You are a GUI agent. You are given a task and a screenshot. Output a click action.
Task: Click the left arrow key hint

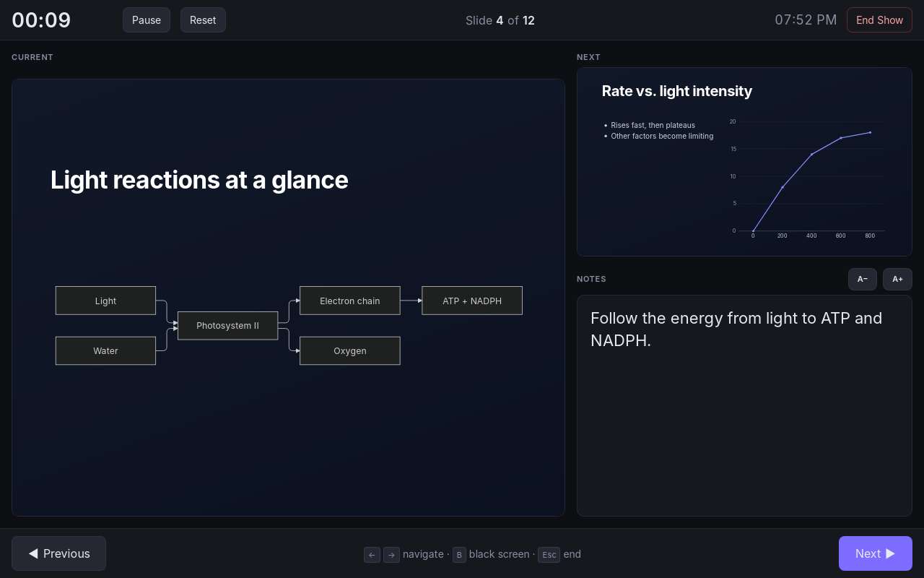coord(372,555)
